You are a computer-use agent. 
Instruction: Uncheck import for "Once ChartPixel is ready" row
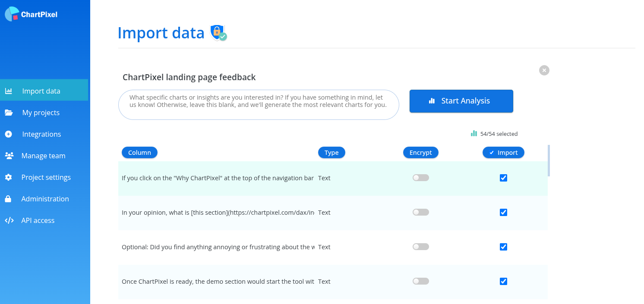[503, 281]
